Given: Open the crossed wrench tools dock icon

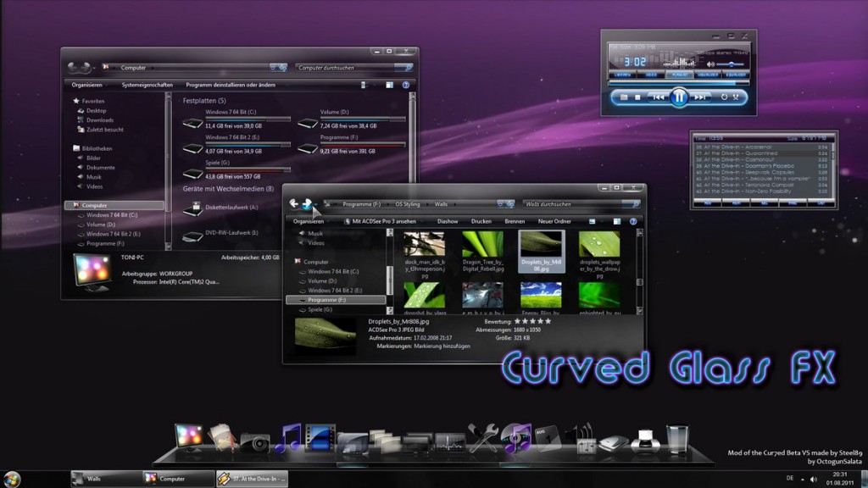Looking at the screenshot, I should tap(483, 438).
